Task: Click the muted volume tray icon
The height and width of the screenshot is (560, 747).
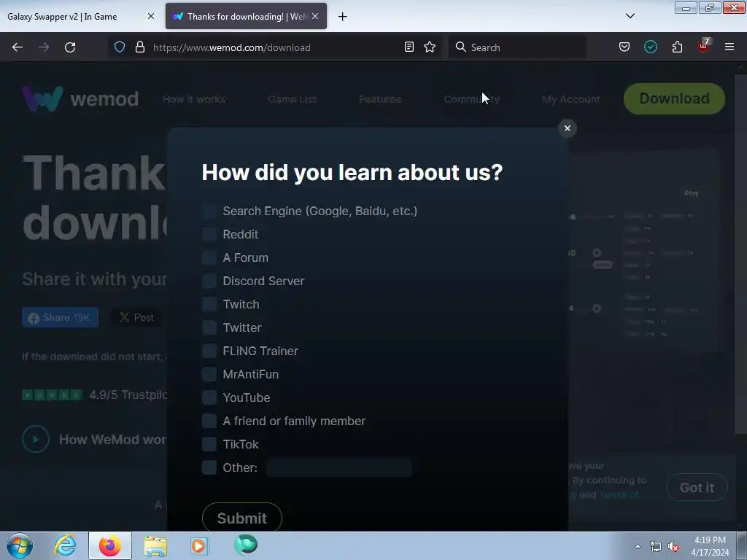Action: (673, 547)
